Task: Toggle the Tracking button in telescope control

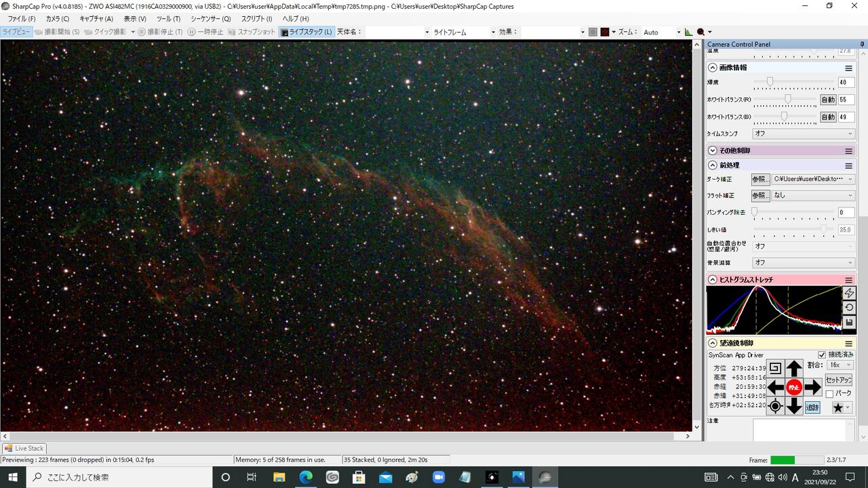Action: [812, 407]
